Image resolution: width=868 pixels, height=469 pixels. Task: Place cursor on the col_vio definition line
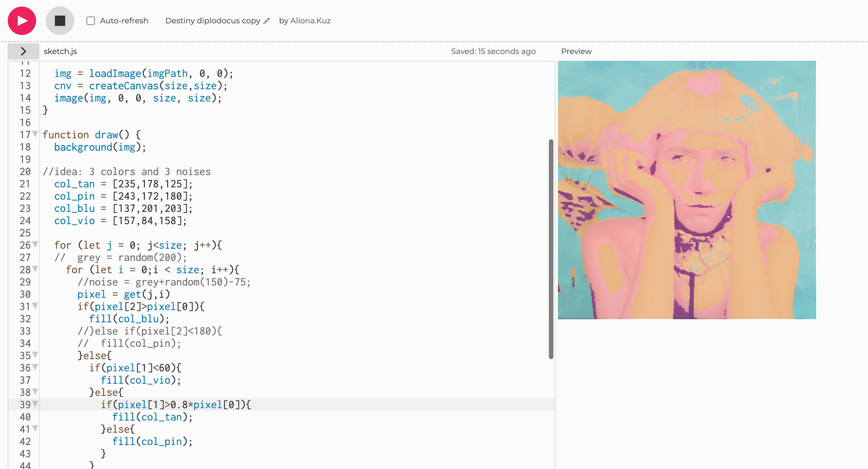(x=120, y=221)
